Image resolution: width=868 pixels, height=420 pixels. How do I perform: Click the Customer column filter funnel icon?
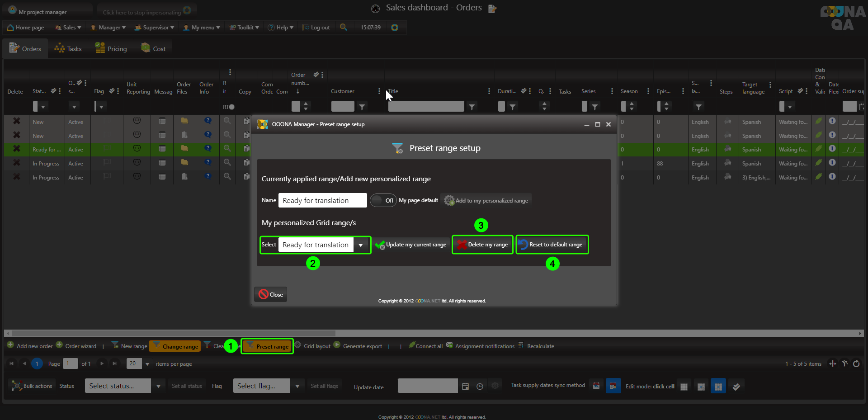click(x=362, y=107)
